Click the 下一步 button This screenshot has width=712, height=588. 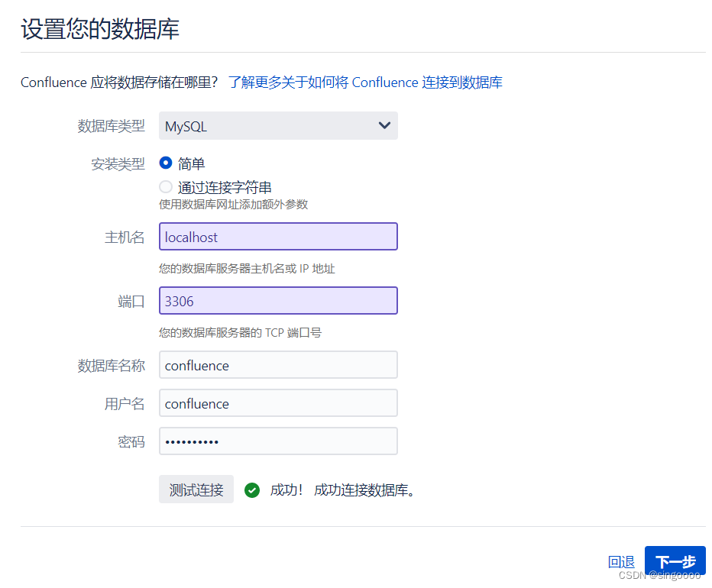pos(675,562)
